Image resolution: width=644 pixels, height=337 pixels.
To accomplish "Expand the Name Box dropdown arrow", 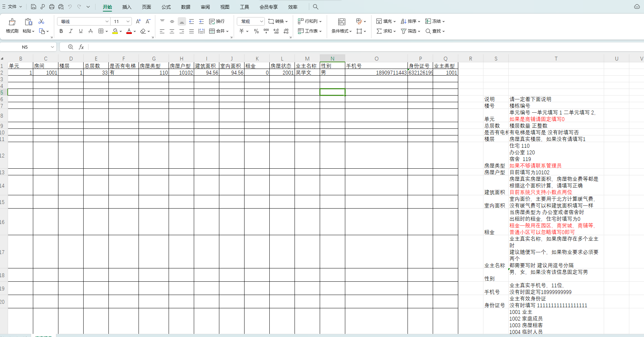I will tap(52, 47).
